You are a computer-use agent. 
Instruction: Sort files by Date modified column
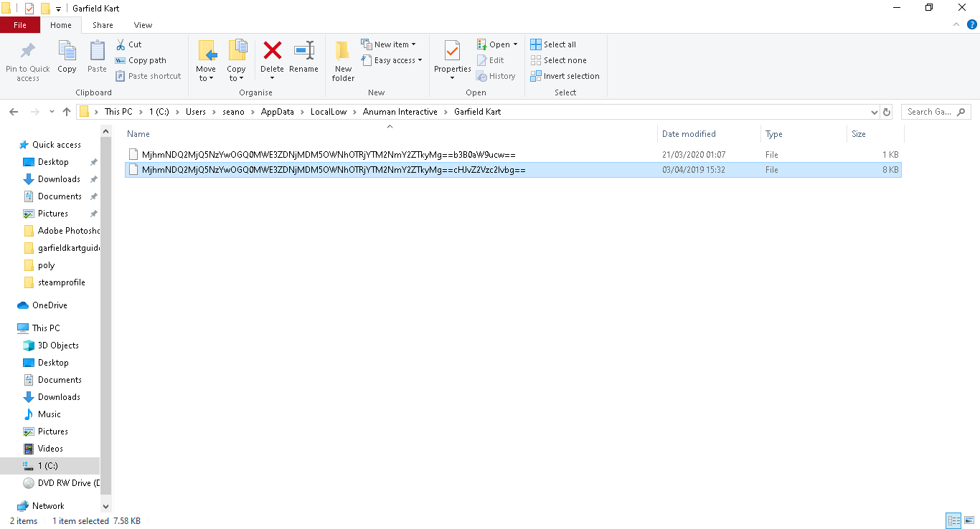709,134
